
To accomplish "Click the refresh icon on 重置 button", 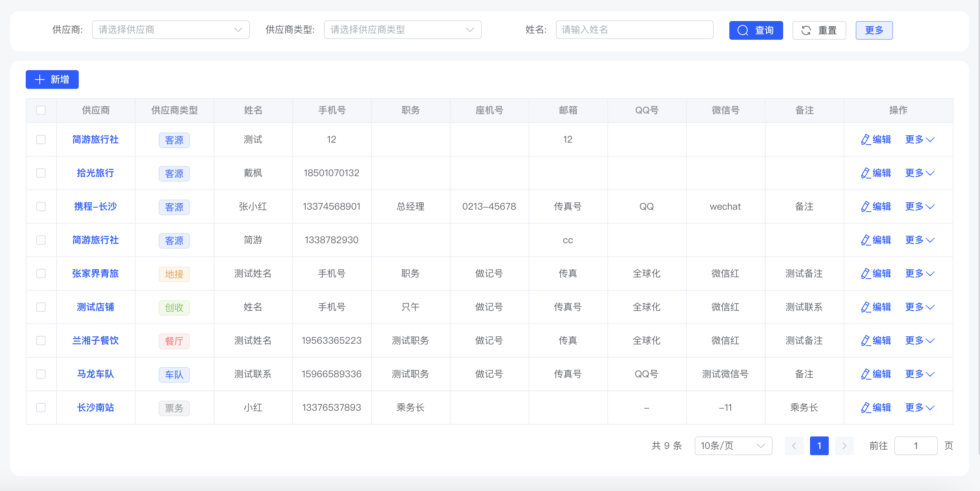I will click(806, 30).
